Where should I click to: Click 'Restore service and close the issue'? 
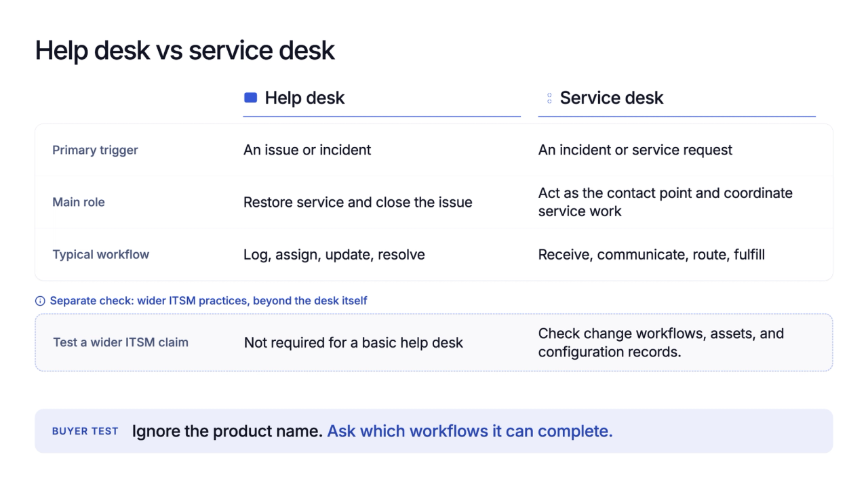tap(358, 202)
